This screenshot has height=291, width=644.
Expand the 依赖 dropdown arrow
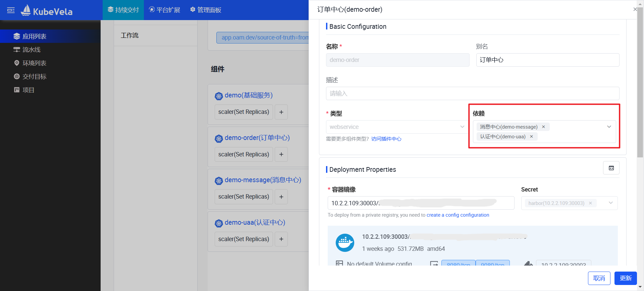click(609, 127)
